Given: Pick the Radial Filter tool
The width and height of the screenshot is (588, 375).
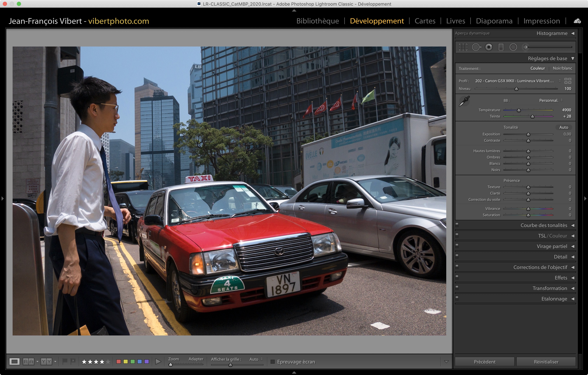Looking at the screenshot, I should click(513, 47).
